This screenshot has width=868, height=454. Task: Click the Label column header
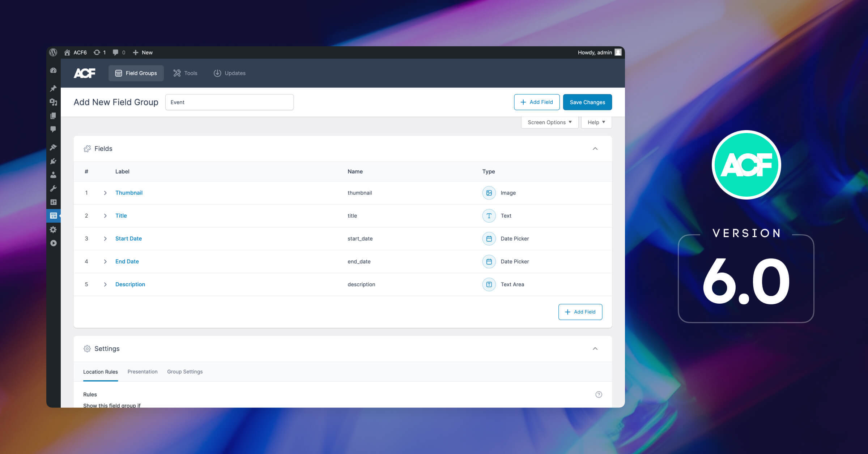[122, 171]
